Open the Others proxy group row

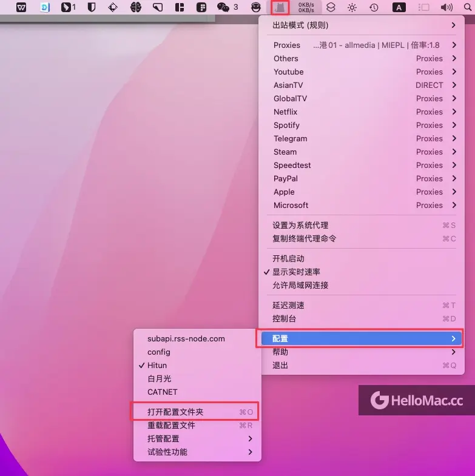362,59
